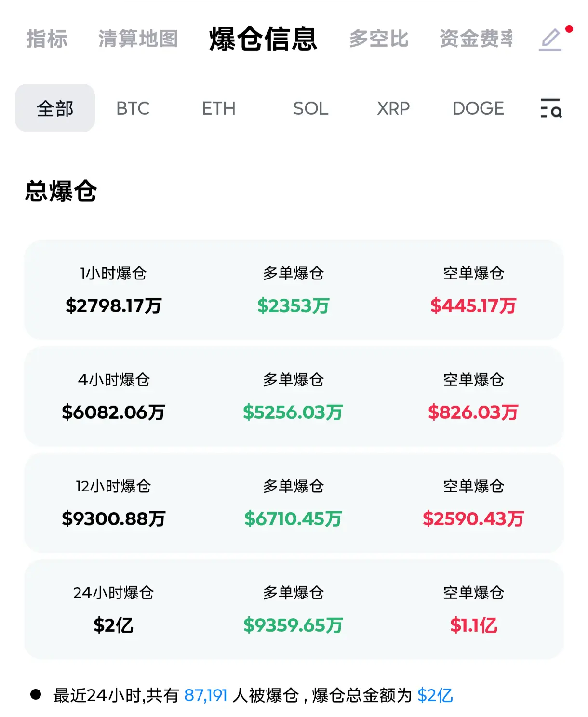
Task: Select the 全部 coin filter
Action: point(55,108)
